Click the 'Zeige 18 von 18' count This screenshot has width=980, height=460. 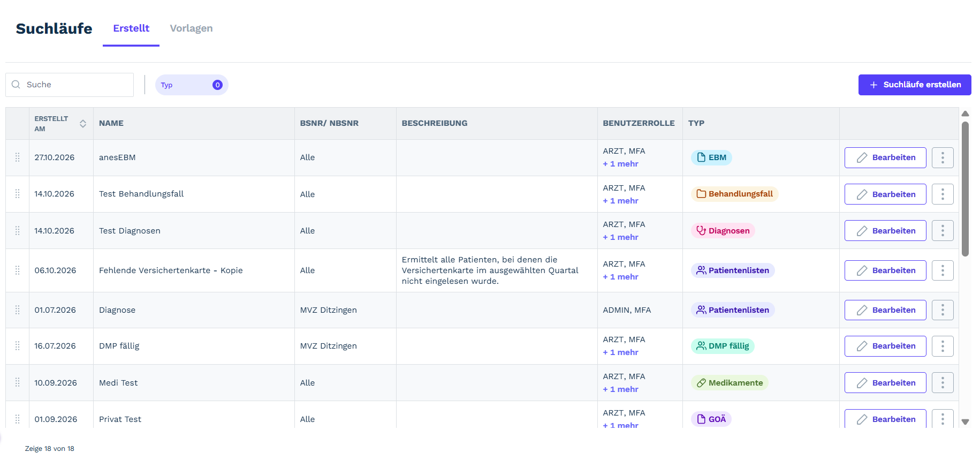click(50, 449)
